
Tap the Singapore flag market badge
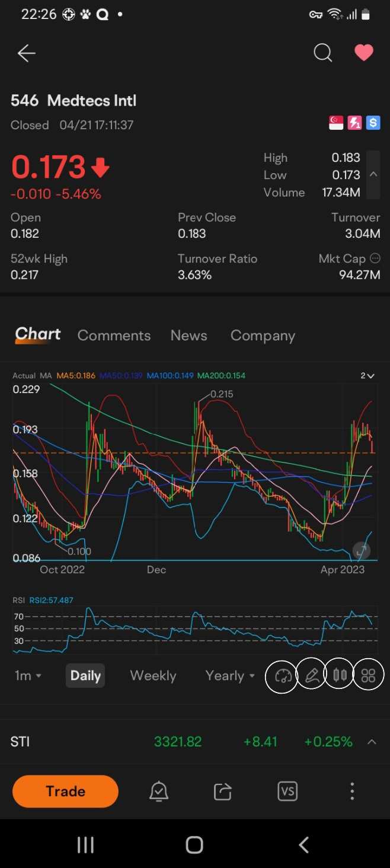[336, 123]
